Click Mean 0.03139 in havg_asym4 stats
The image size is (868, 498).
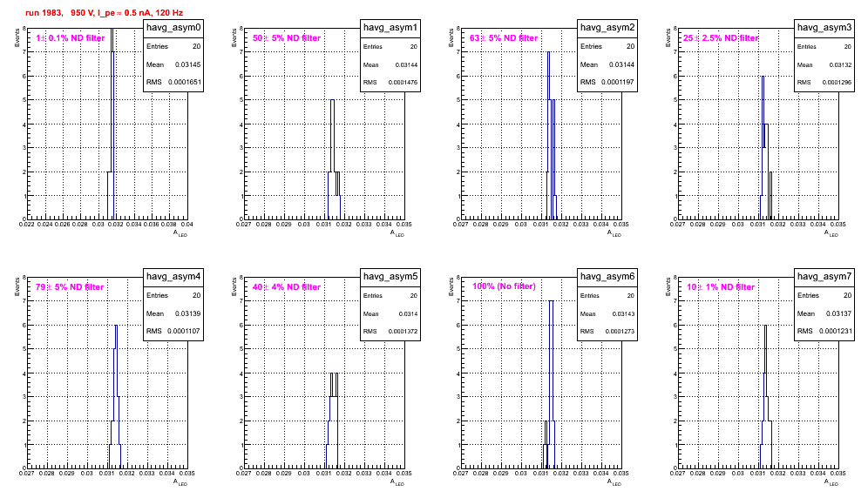(173, 313)
